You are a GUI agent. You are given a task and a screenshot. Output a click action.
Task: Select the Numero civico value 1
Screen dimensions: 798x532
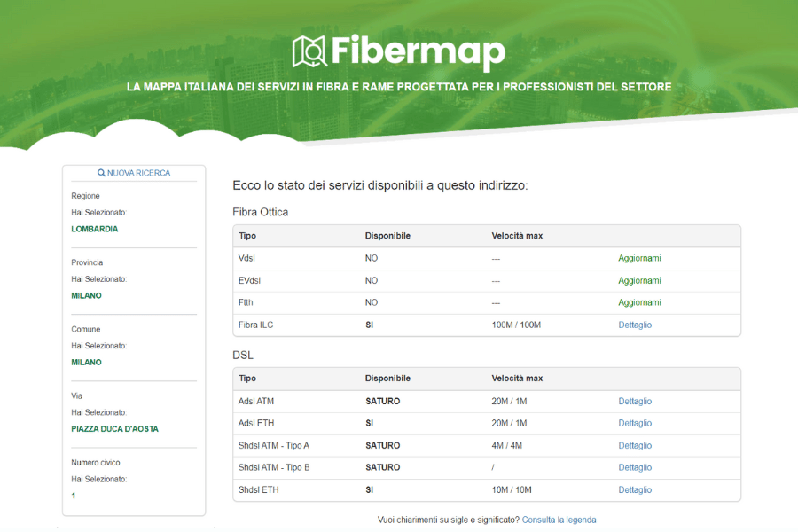coord(74,496)
